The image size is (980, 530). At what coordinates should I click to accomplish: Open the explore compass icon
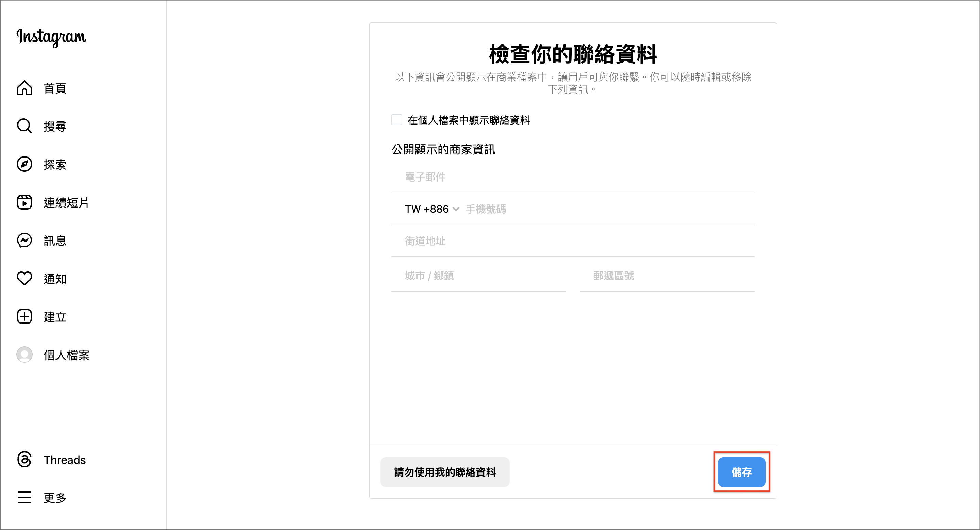click(24, 164)
